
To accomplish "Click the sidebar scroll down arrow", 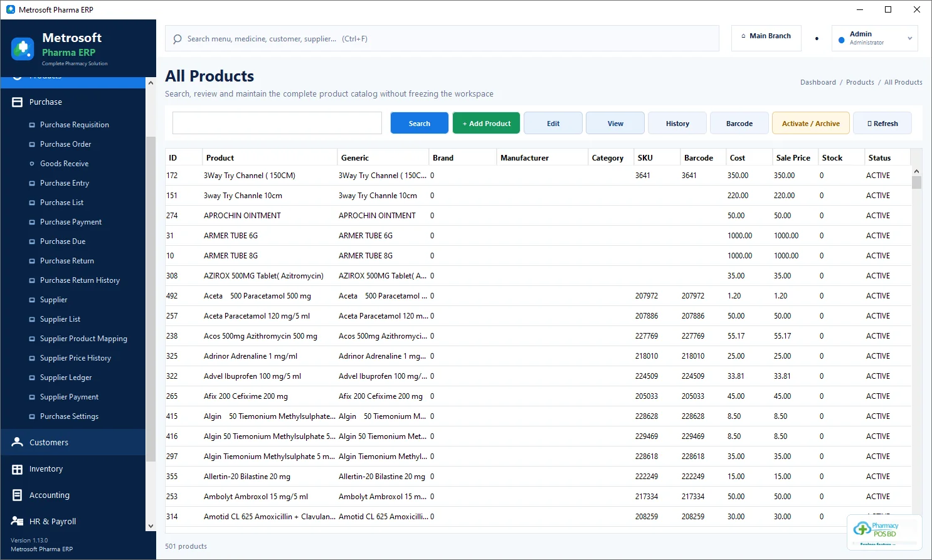I will tap(151, 526).
